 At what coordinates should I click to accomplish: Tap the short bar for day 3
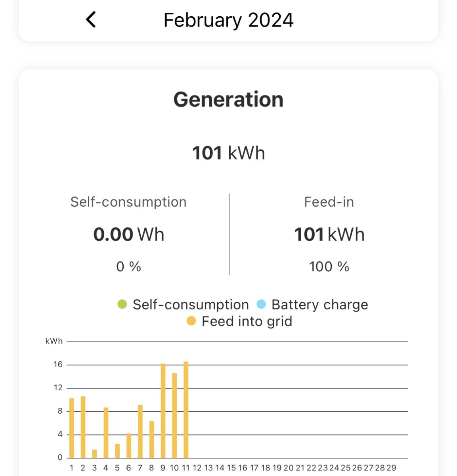pos(94,454)
